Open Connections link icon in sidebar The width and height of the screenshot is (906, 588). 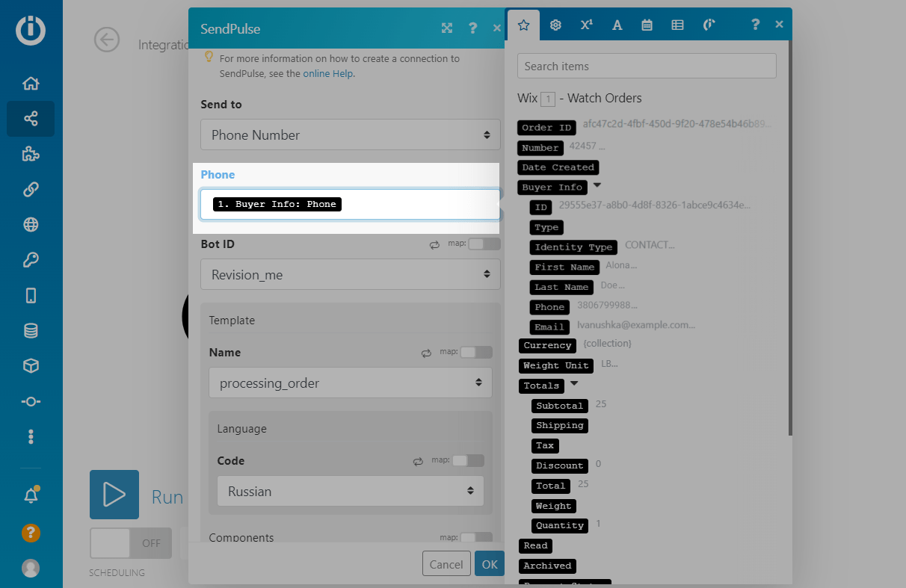coord(31,189)
